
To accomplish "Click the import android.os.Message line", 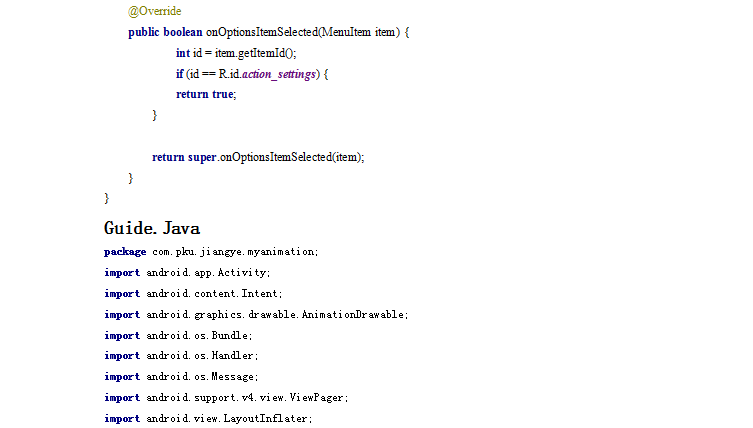I will 181,376.
